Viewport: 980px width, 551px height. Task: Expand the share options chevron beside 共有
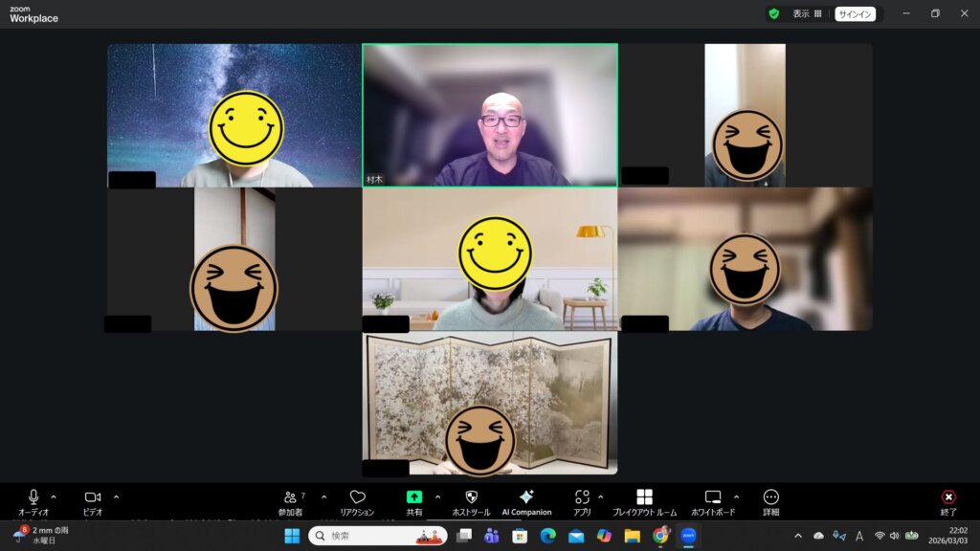(x=438, y=496)
